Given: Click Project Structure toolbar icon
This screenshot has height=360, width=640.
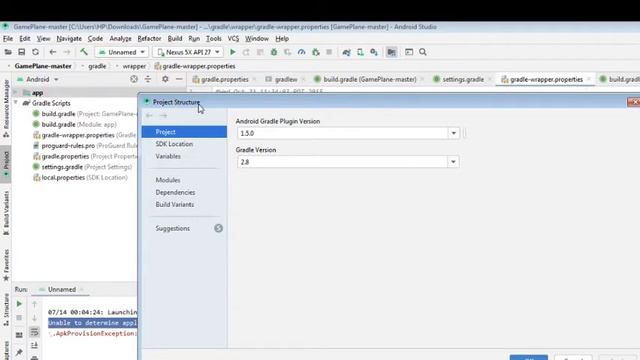Looking at the screenshot, I should click(x=391, y=52).
